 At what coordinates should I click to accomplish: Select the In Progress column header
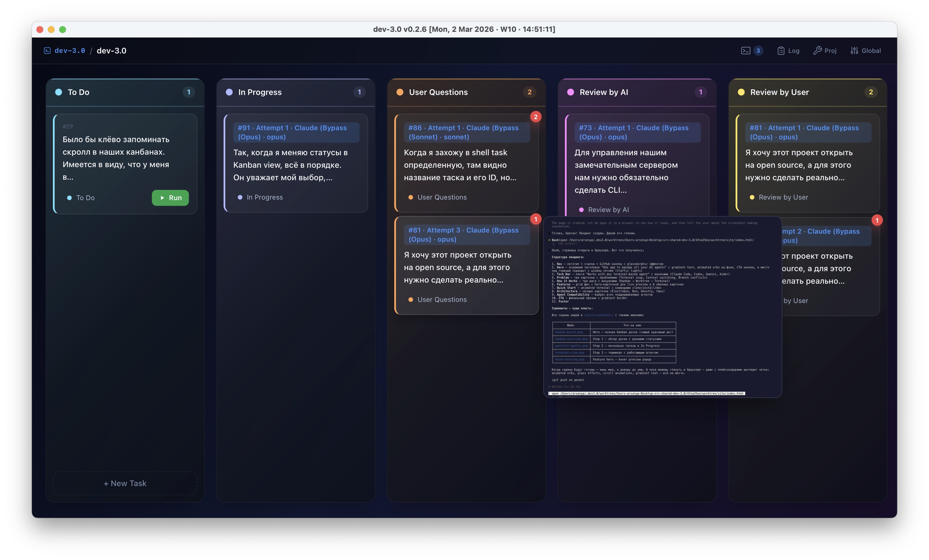pyautogui.click(x=260, y=92)
